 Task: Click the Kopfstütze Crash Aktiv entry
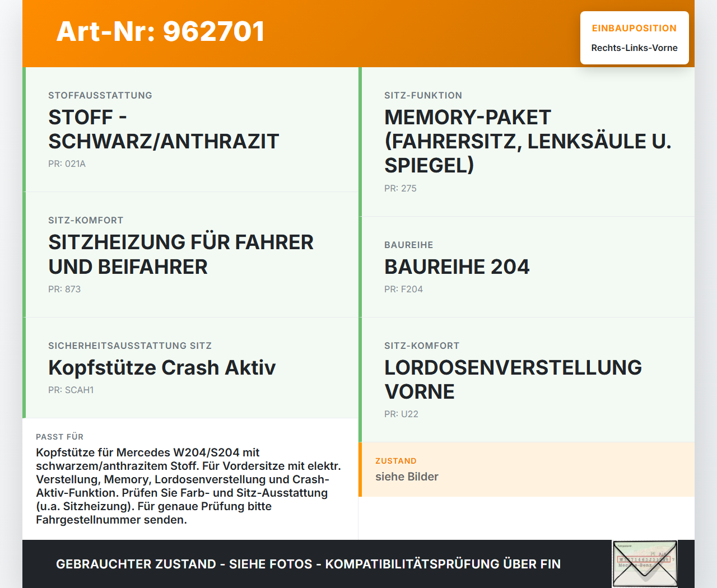162,368
